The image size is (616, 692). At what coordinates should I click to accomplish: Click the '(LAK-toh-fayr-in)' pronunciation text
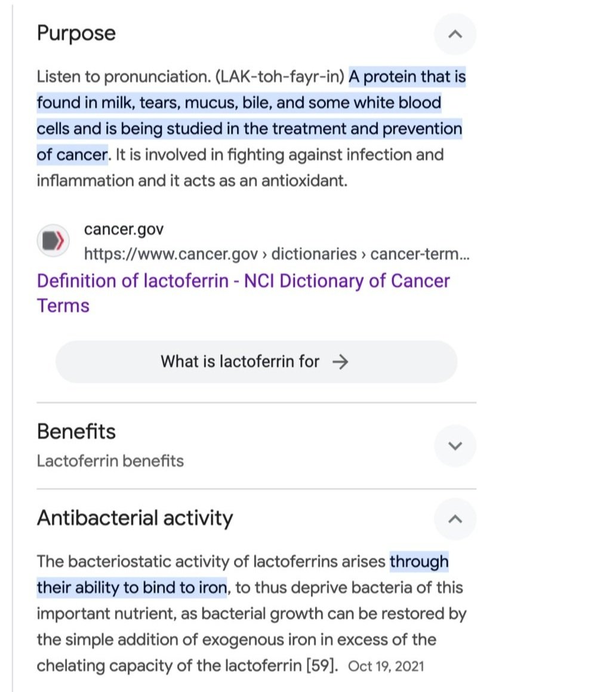pyautogui.click(x=279, y=77)
